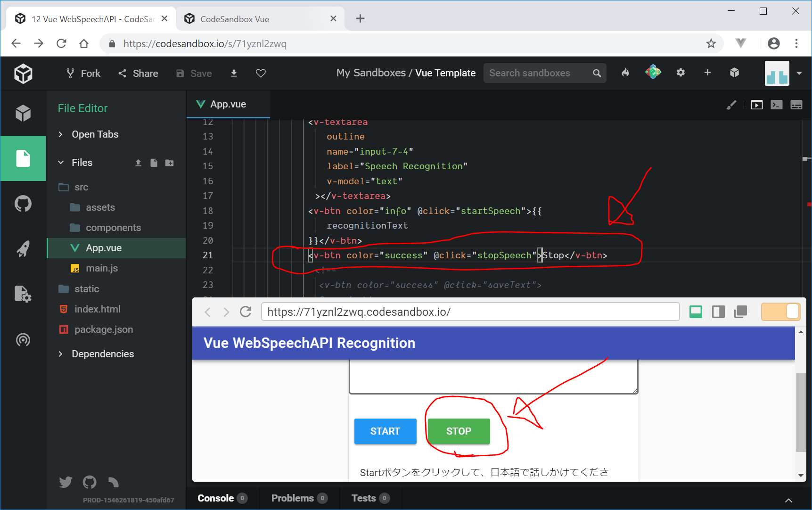Open the Console tab
This screenshot has width=812, height=510.
(222, 498)
